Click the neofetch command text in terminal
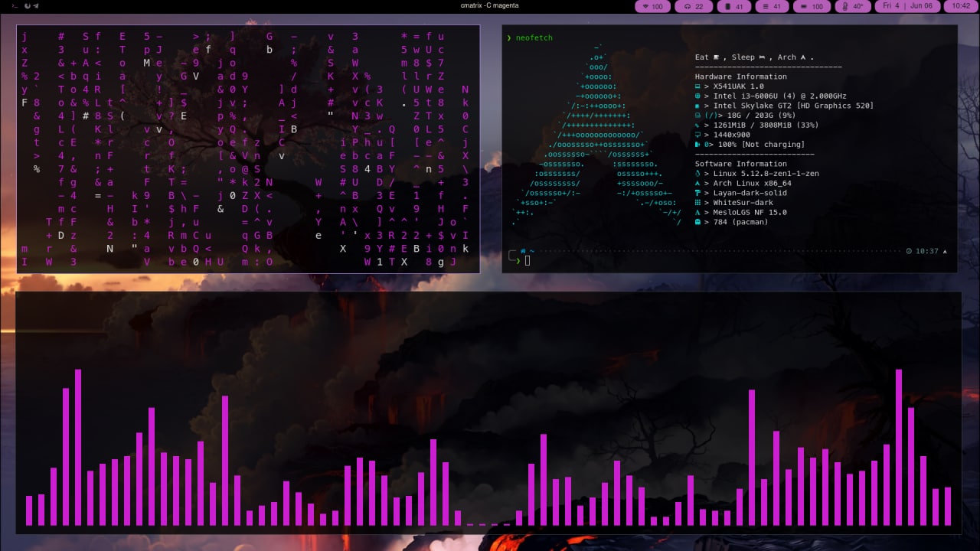 pyautogui.click(x=534, y=37)
